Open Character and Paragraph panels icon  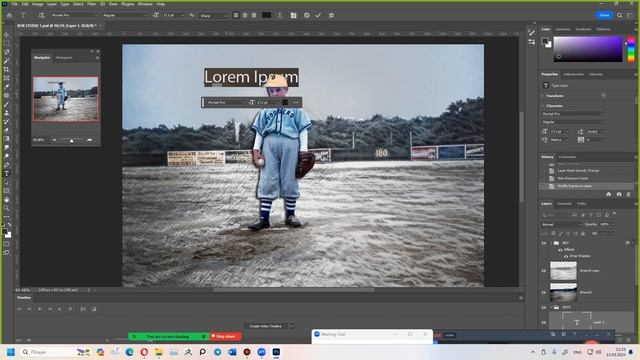click(293, 16)
